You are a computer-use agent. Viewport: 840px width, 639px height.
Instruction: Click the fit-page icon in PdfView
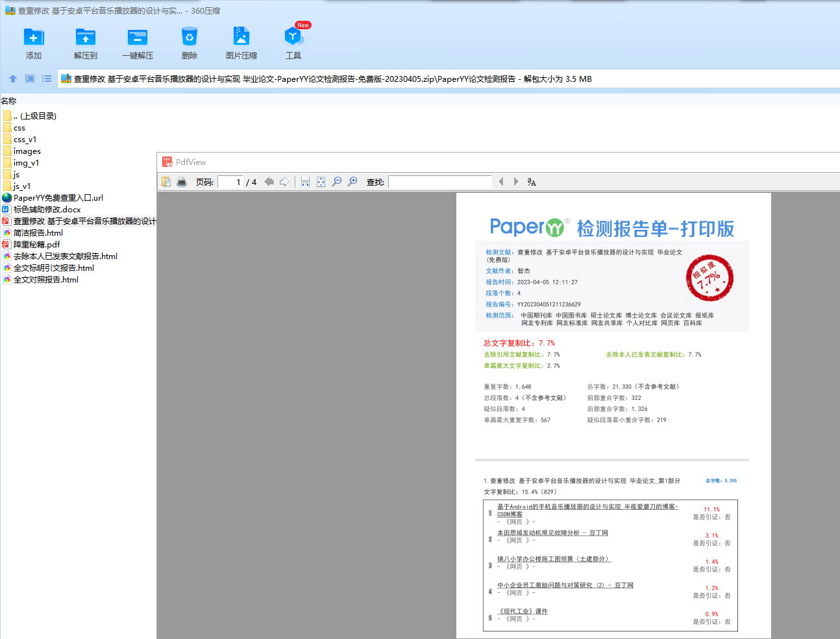point(321,182)
